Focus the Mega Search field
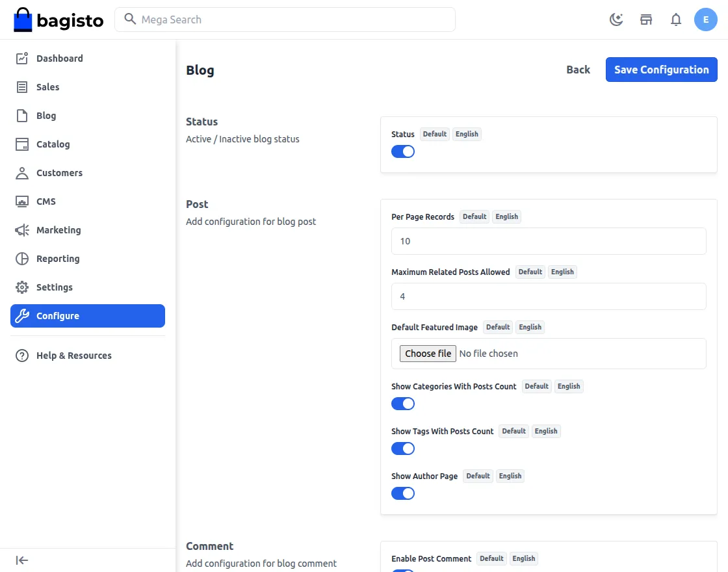The image size is (728, 572). (x=285, y=19)
